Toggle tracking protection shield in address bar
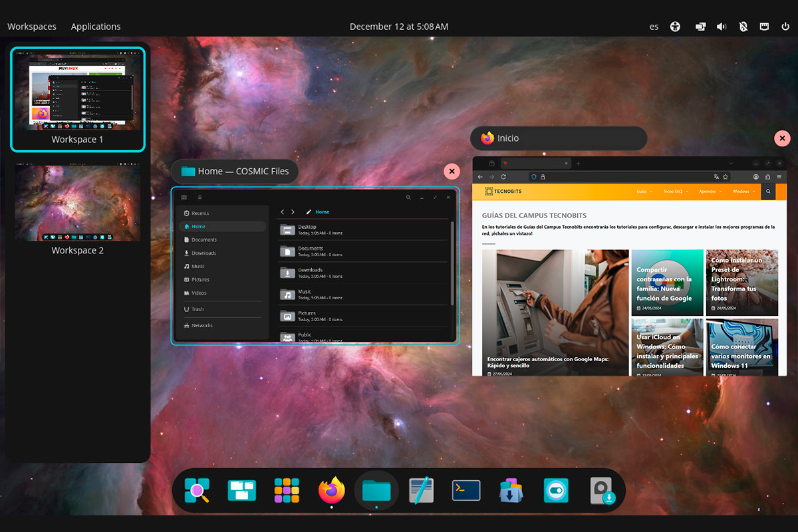This screenshot has height=532, width=798. 534,176
